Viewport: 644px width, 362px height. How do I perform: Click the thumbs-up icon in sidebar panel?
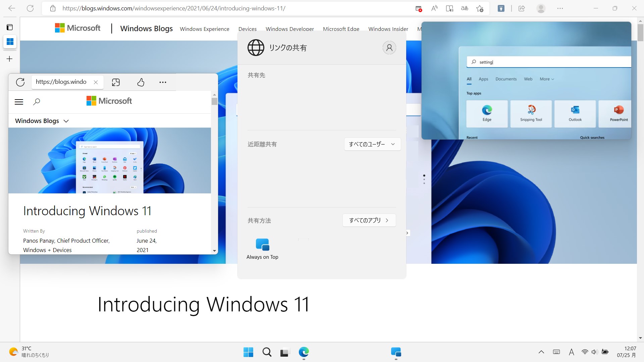pyautogui.click(x=141, y=82)
